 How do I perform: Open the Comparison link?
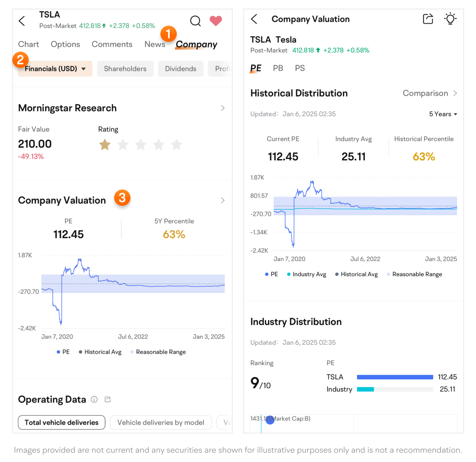430,93
